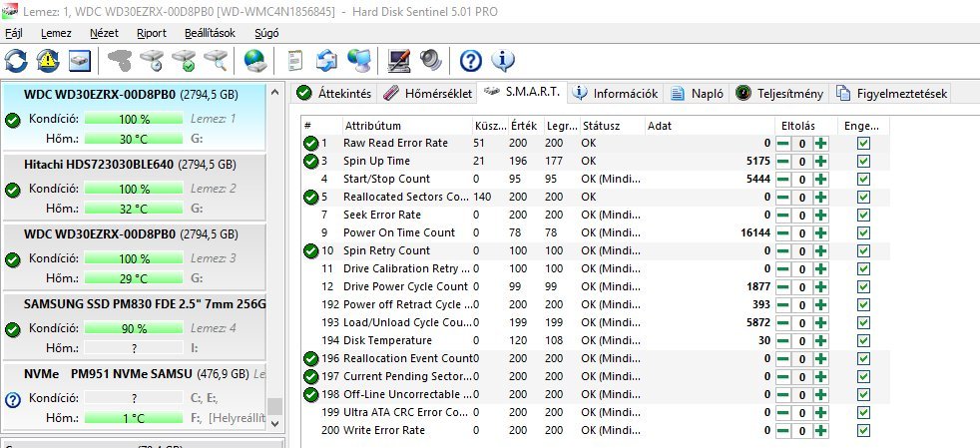Open the report notepad toolbar icon
The height and width of the screenshot is (448, 980).
(x=294, y=61)
